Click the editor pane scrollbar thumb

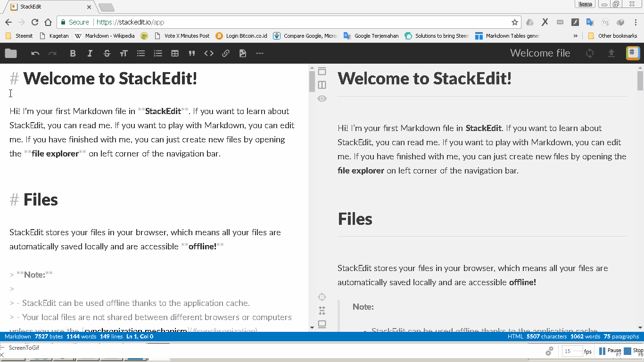[312, 81]
